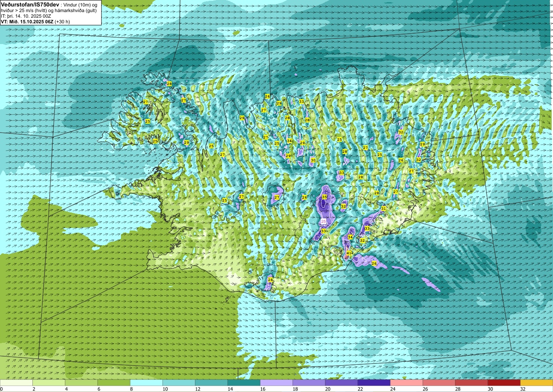Select the 30–32 m/s dark red swatch
The width and height of the screenshot is (553, 392).
[504, 383]
